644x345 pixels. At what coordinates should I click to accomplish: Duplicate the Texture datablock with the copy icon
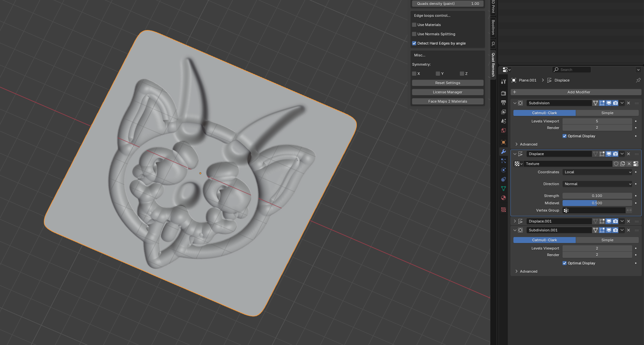click(623, 164)
